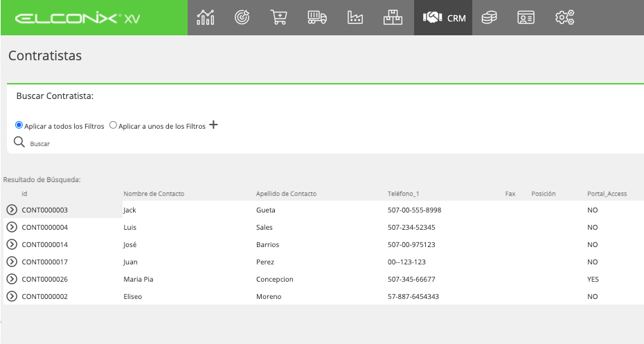
Task: Expand row CONT0000014 arrow icon
Action: (x=12, y=244)
